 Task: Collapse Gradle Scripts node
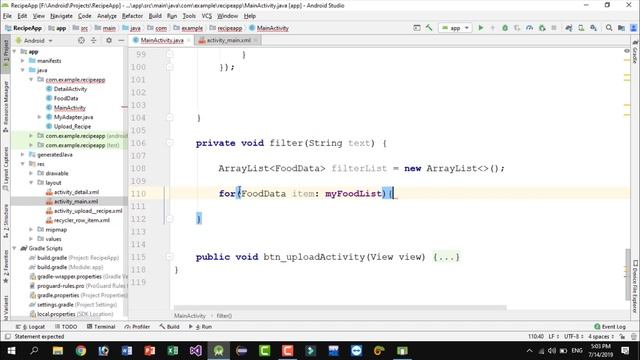coord(15,249)
